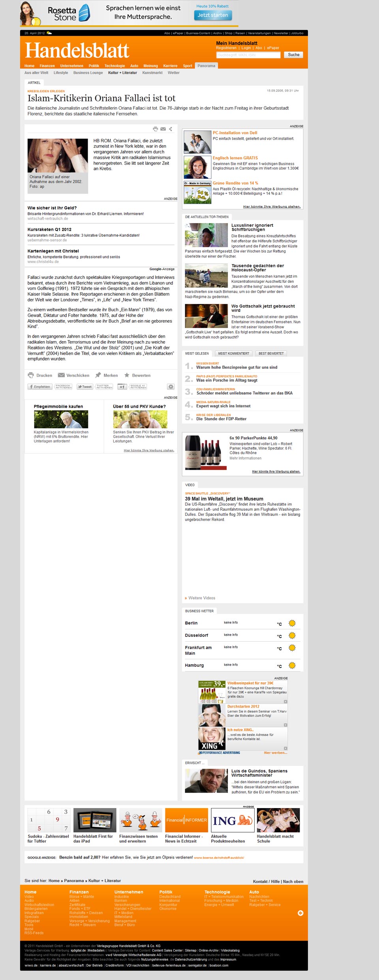Click the Luis de Guindos photo
The width and height of the screenshot is (379, 980).
pos(206,781)
